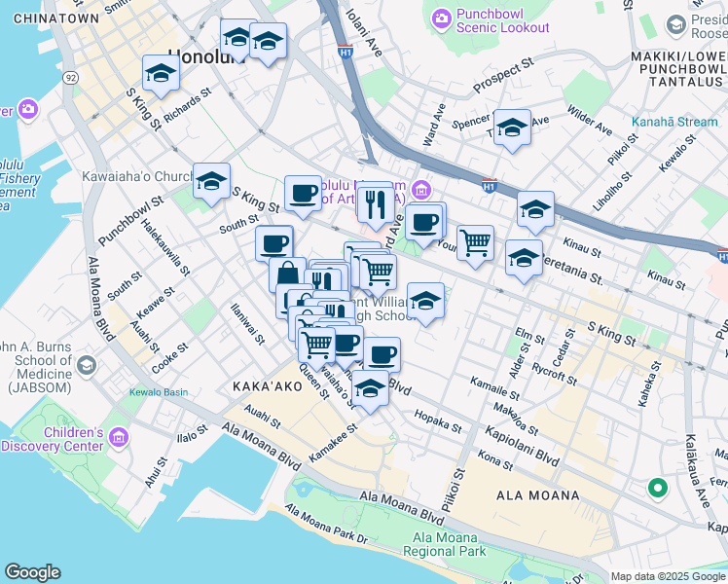728x584 pixels.
Task: Click the school marker on S King St near Chinatown
Action: pos(161,74)
